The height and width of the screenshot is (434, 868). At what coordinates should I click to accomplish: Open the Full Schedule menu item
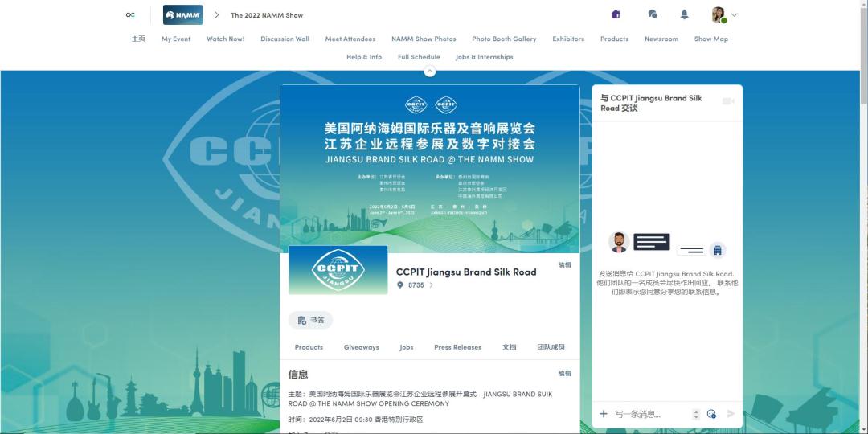click(419, 57)
